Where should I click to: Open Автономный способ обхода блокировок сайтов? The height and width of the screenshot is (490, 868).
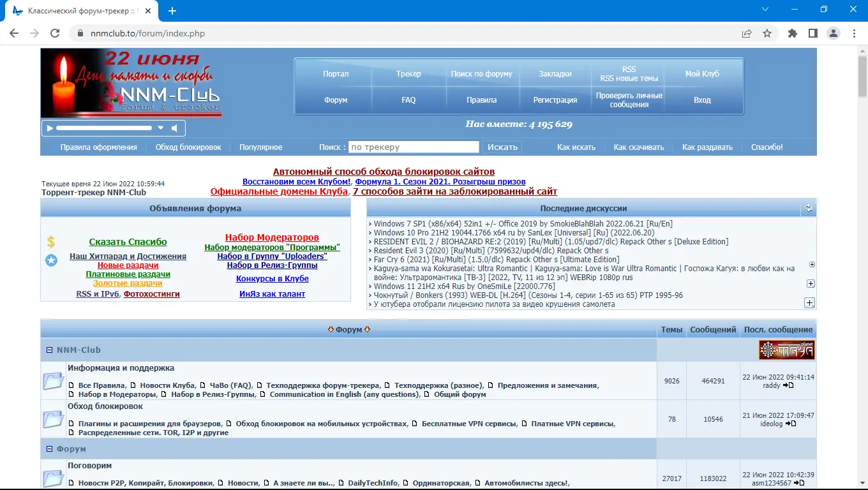coord(384,172)
